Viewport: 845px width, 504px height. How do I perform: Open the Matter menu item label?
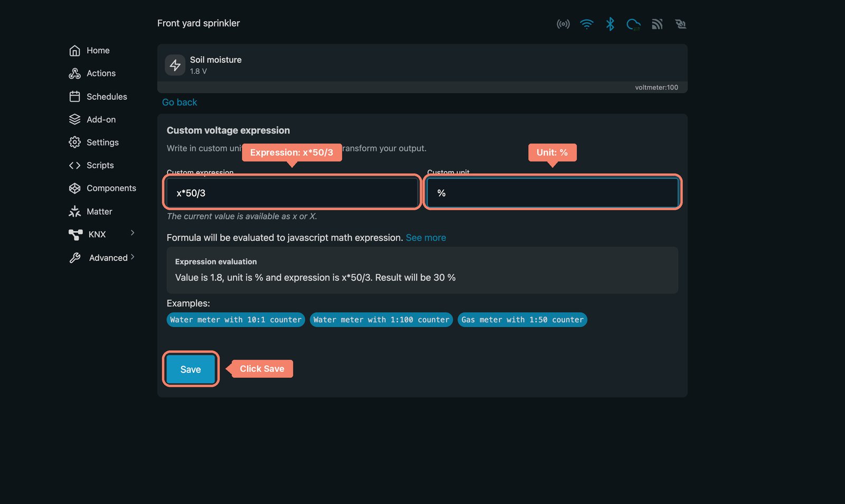point(99,212)
